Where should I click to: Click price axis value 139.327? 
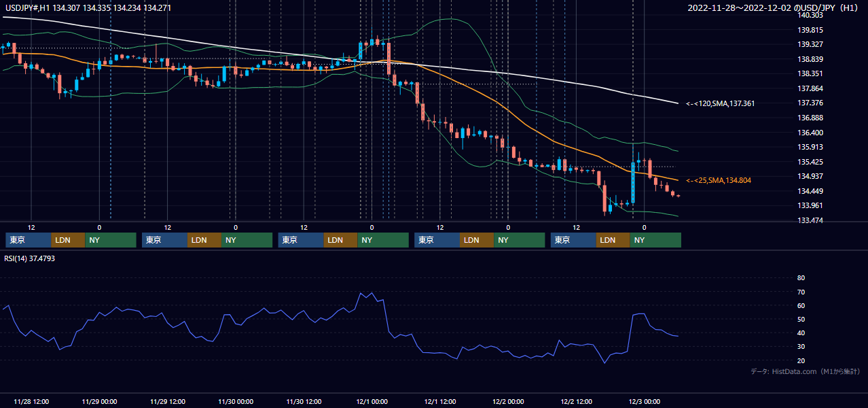coord(810,44)
